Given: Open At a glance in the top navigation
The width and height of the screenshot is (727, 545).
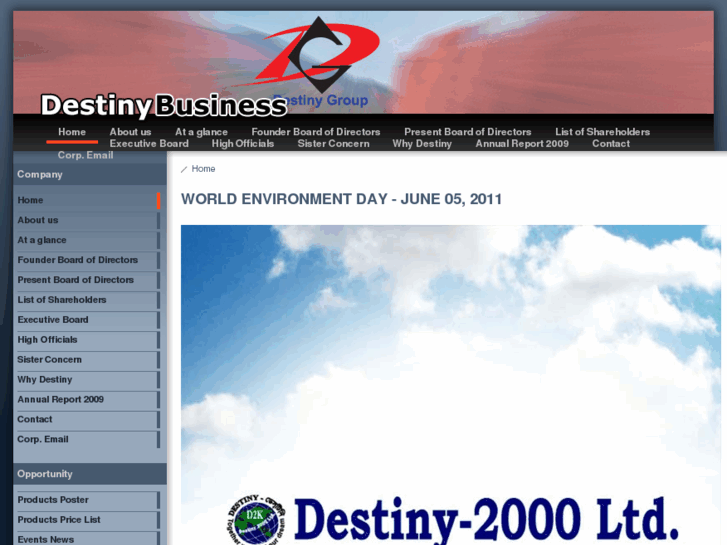Looking at the screenshot, I should pyautogui.click(x=201, y=132).
